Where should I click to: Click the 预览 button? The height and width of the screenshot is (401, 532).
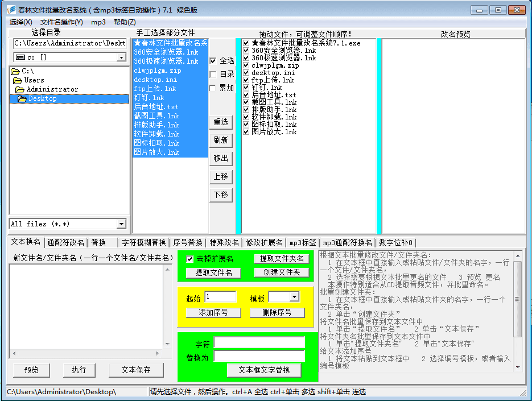[31, 370]
